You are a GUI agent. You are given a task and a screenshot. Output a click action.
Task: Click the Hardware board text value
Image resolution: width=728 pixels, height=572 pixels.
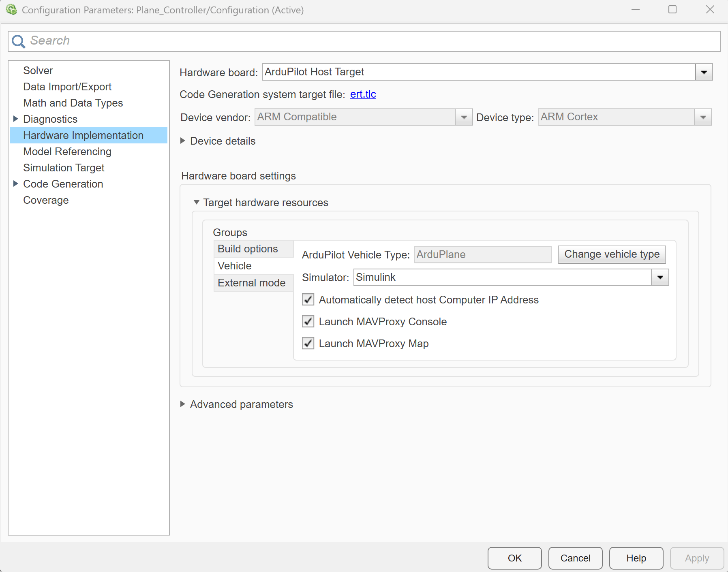tap(314, 72)
